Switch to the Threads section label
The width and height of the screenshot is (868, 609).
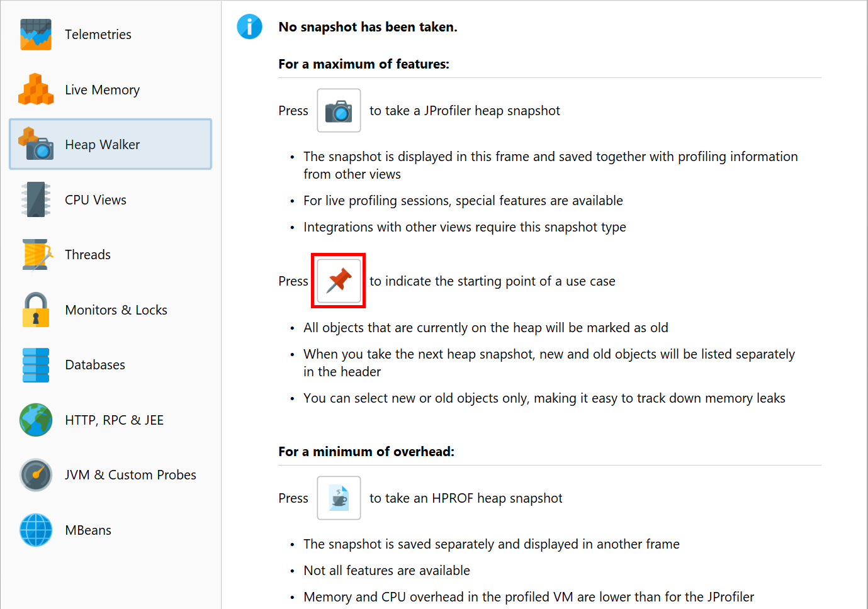[x=88, y=255]
